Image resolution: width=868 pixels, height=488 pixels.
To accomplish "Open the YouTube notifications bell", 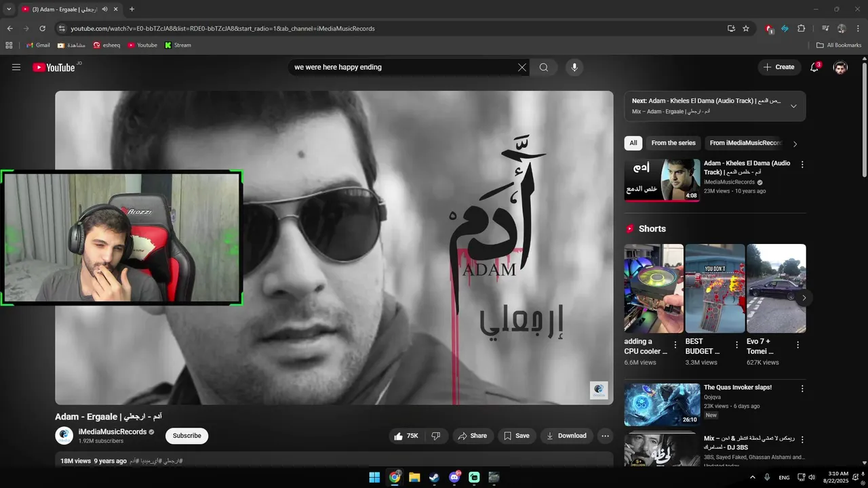I will click(814, 67).
